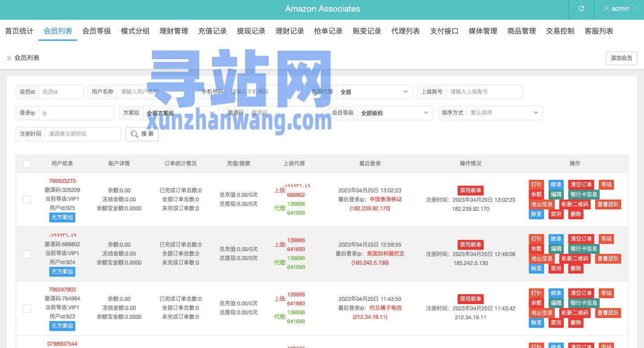The width and height of the screenshot is (644, 348).
Task: Focus the 登录ip input field
Action: coord(77,113)
